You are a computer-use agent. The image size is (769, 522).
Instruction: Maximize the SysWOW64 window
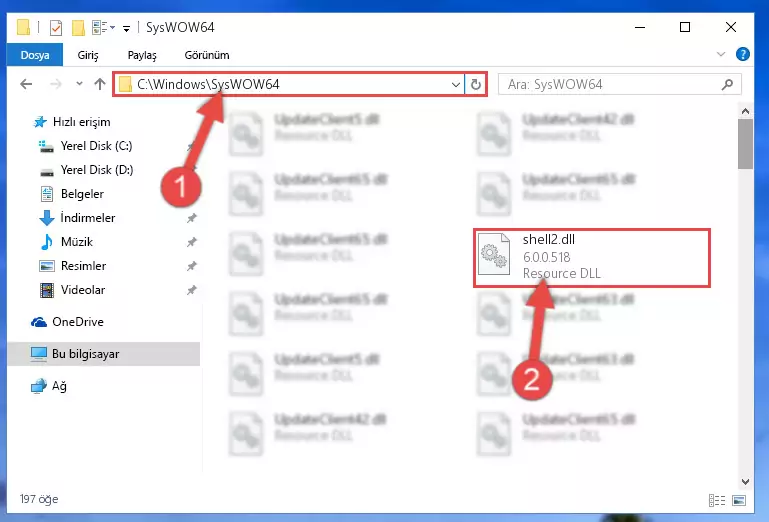point(685,27)
